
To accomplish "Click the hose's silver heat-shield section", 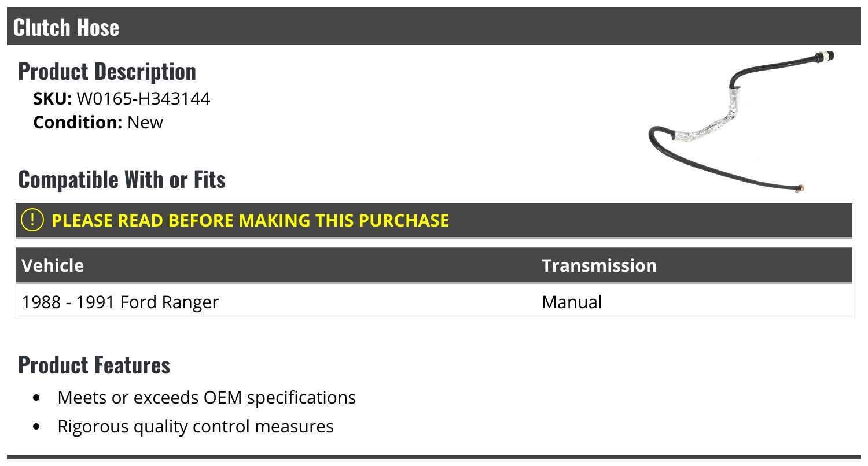I will [705, 122].
